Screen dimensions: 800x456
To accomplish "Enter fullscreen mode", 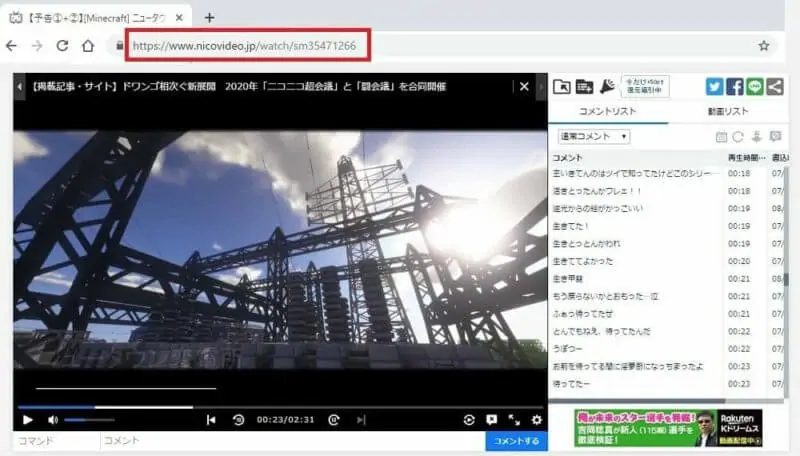I will (514, 420).
